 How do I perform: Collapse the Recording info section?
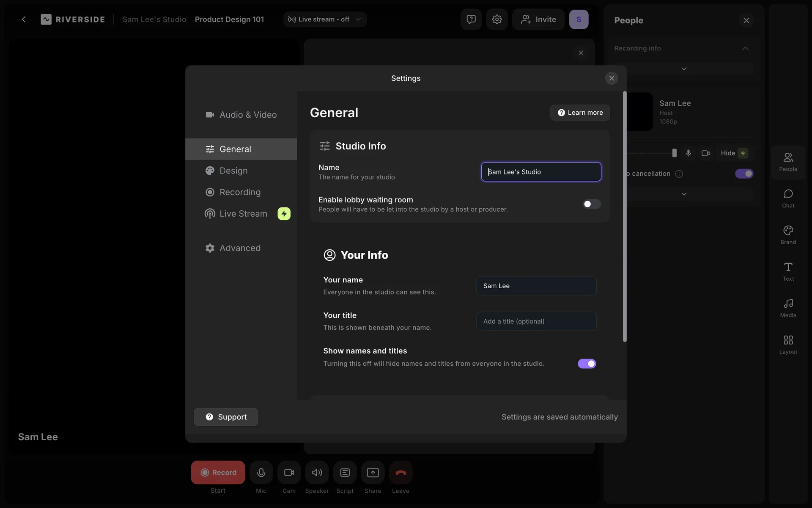(x=745, y=48)
